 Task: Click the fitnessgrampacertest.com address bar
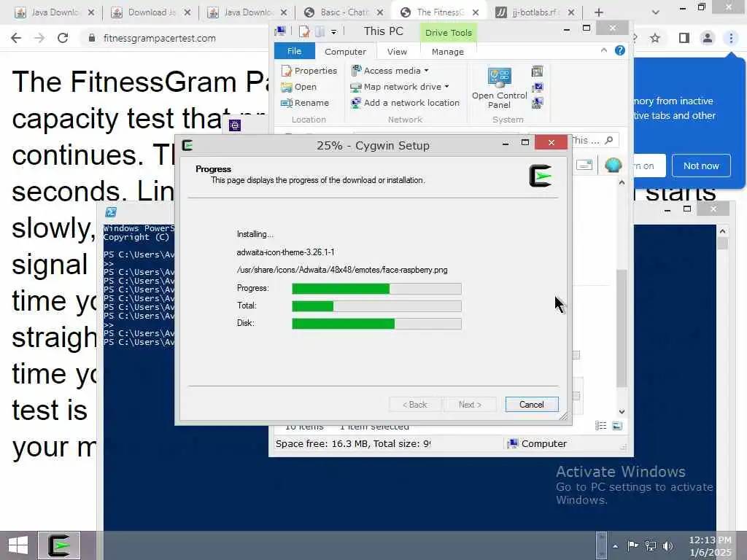(159, 38)
